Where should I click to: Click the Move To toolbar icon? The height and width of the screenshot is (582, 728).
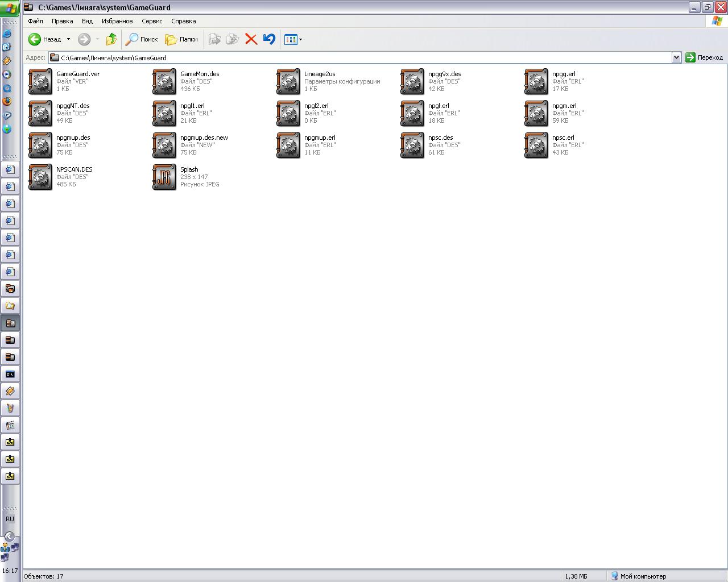coord(214,39)
